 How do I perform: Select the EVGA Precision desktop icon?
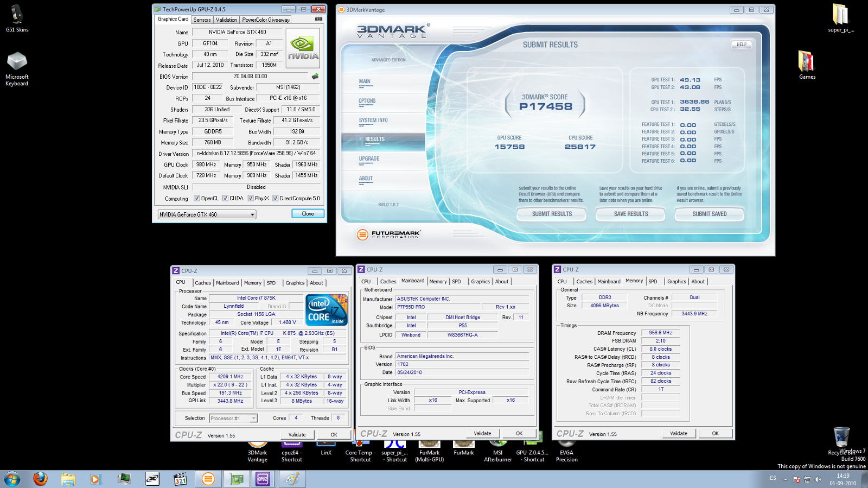[x=567, y=452]
